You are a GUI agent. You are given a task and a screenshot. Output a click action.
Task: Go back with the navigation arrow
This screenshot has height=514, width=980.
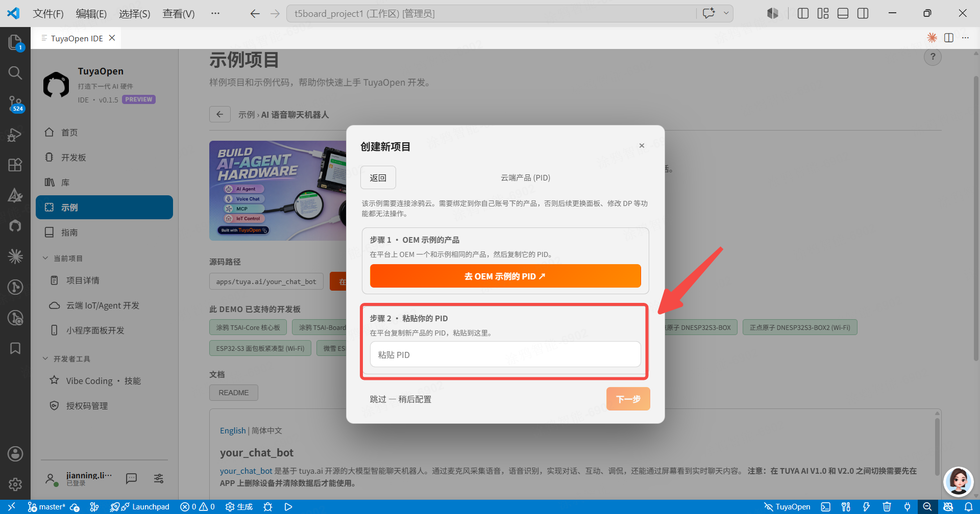[255, 14]
